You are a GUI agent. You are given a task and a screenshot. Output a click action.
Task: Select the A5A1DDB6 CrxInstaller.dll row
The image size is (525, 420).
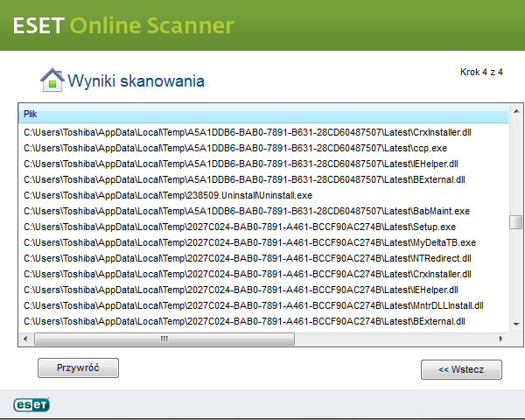click(263, 132)
